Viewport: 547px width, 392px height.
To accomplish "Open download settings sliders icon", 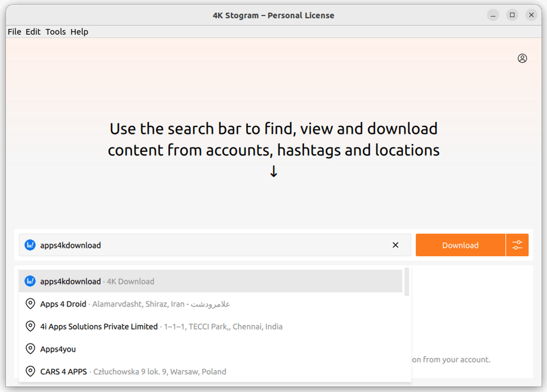I will pyautogui.click(x=517, y=245).
